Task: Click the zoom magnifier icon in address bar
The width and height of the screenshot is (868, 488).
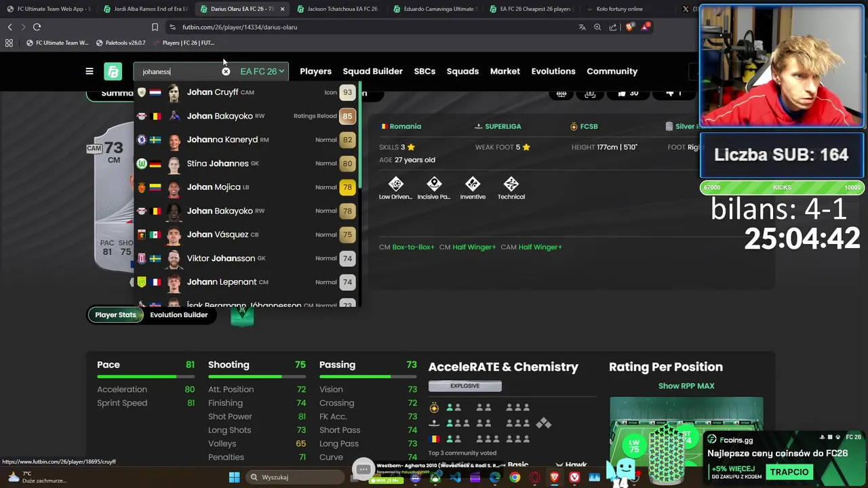Action: tap(597, 27)
